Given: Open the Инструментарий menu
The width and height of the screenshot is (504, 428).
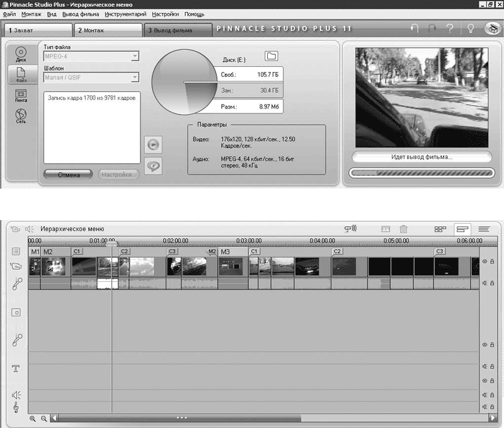Looking at the screenshot, I should [126, 14].
